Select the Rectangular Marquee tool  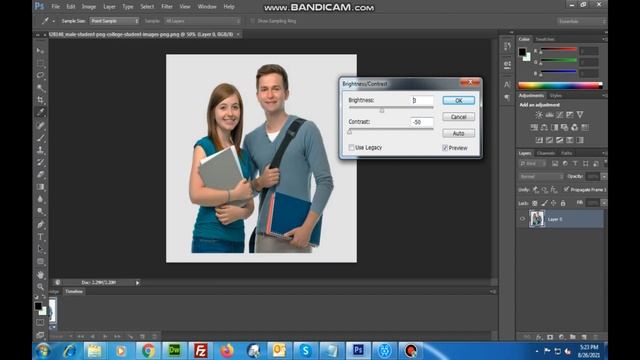point(40,63)
